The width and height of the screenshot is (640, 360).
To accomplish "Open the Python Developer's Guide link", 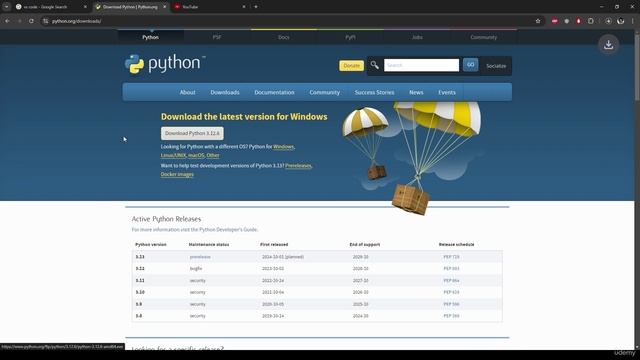I will click(x=228, y=229).
